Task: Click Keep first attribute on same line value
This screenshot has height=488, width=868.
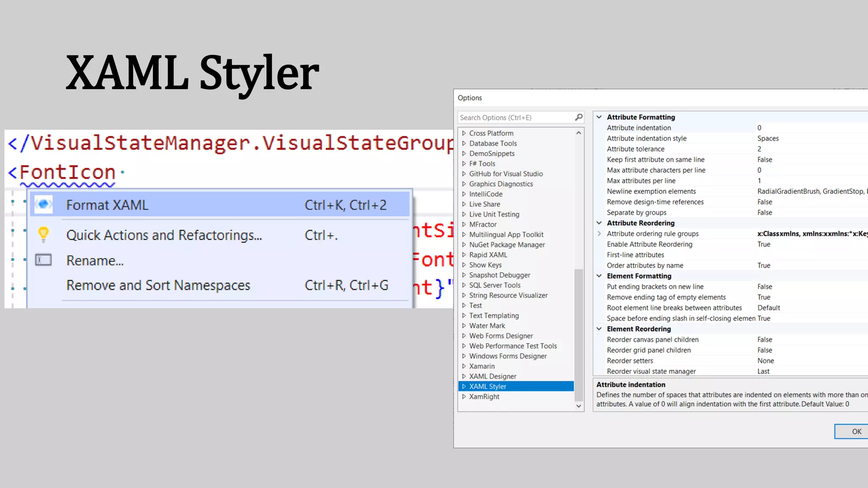Action: [765, 159]
